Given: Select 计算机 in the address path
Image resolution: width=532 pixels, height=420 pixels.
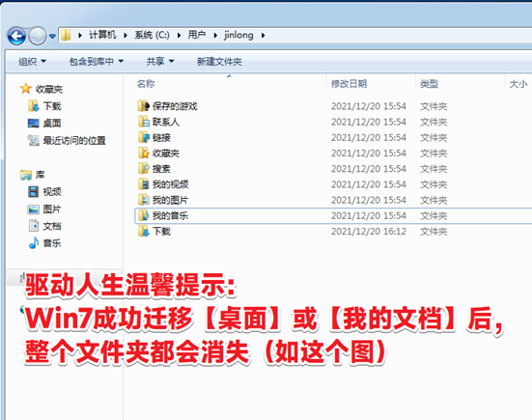Looking at the screenshot, I should click(x=102, y=35).
